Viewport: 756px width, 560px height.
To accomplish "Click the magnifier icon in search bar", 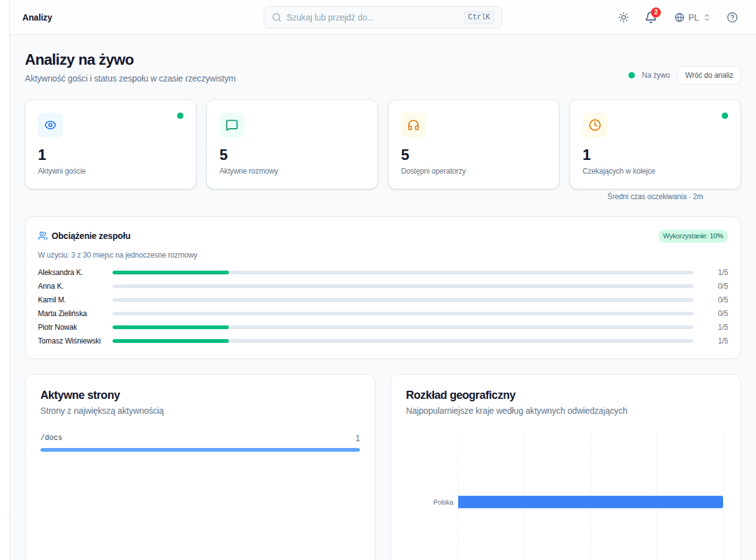I will [x=277, y=17].
